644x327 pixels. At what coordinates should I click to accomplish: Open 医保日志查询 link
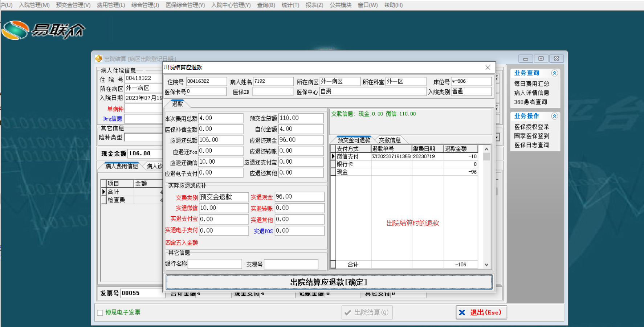coord(531,145)
